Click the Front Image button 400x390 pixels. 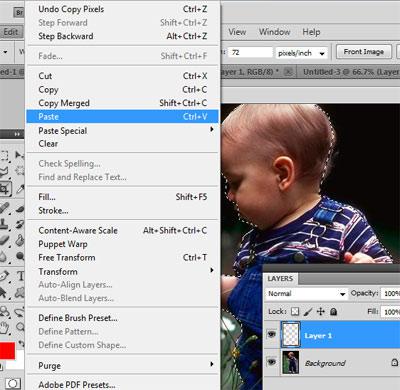pos(364,52)
